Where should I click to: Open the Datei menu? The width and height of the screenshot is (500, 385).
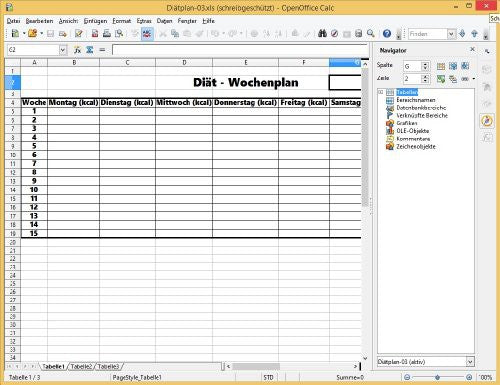pyautogui.click(x=13, y=21)
